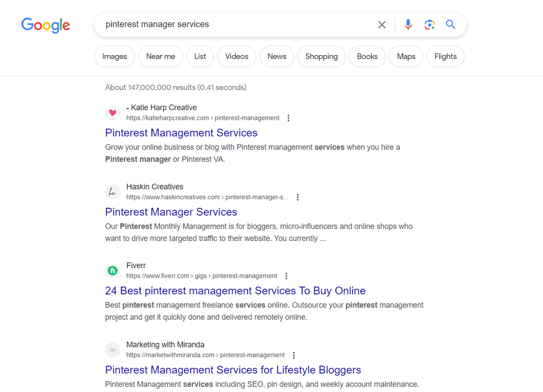Click the Katie Harp Creative heart favicon
The height and width of the screenshot is (392, 543).
click(112, 112)
